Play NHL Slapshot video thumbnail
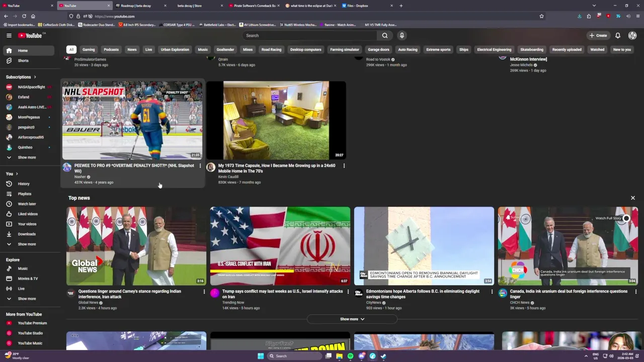644x362 pixels. 132,120
